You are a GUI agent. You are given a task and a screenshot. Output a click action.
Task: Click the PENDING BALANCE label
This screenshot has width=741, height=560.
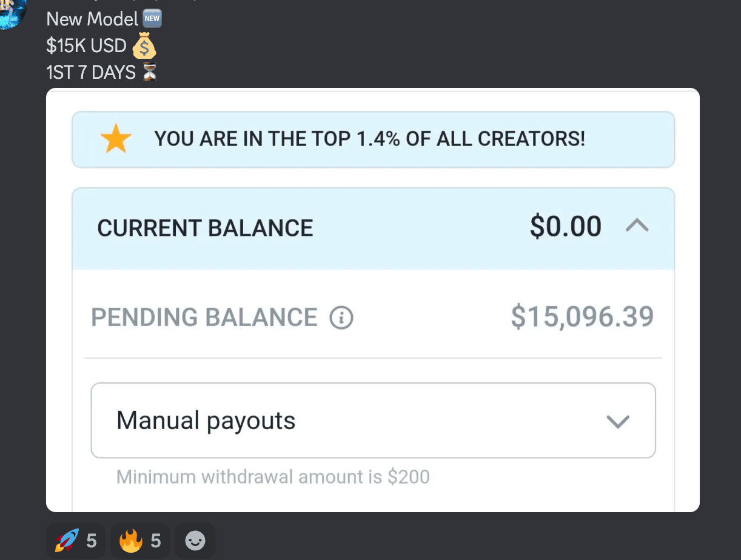(x=204, y=318)
